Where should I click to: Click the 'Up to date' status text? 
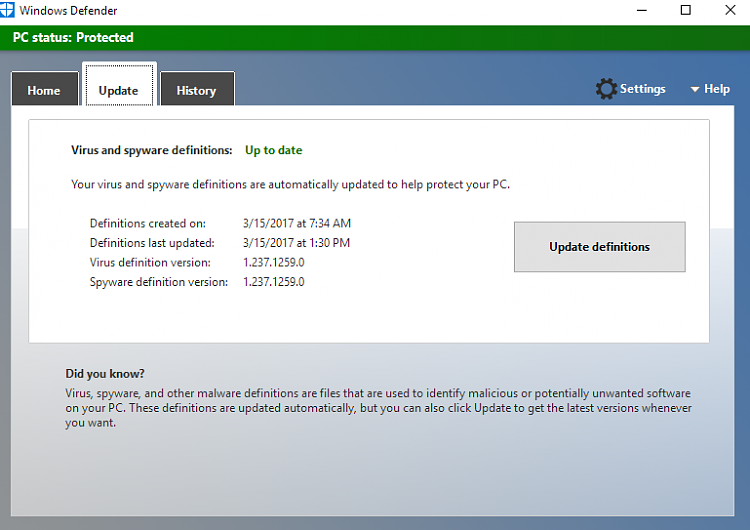(274, 150)
